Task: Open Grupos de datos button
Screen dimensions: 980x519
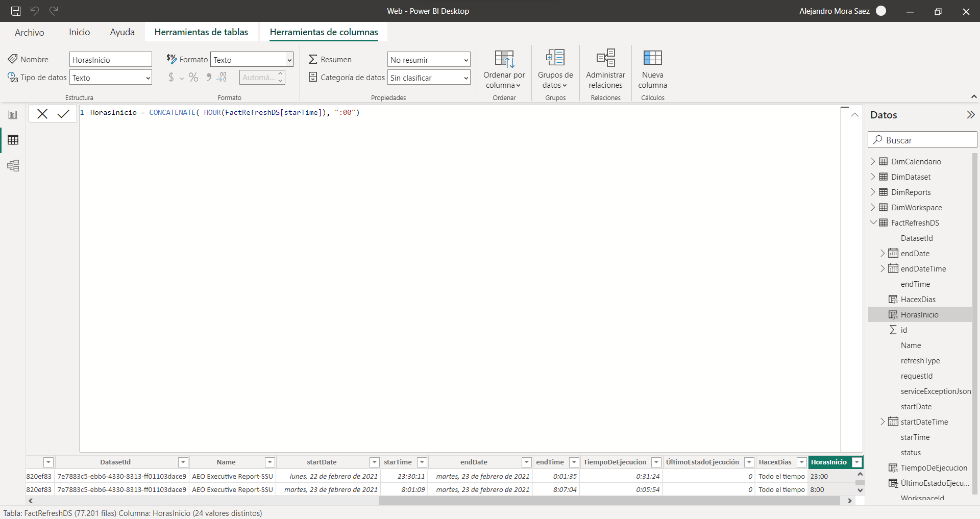Action: (x=555, y=69)
